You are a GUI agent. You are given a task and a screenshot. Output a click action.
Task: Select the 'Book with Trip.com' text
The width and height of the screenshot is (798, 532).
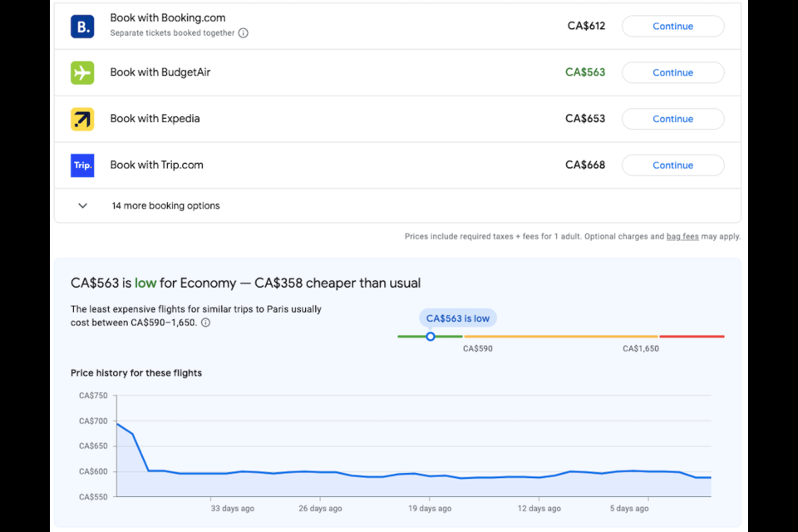click(157, 165)
